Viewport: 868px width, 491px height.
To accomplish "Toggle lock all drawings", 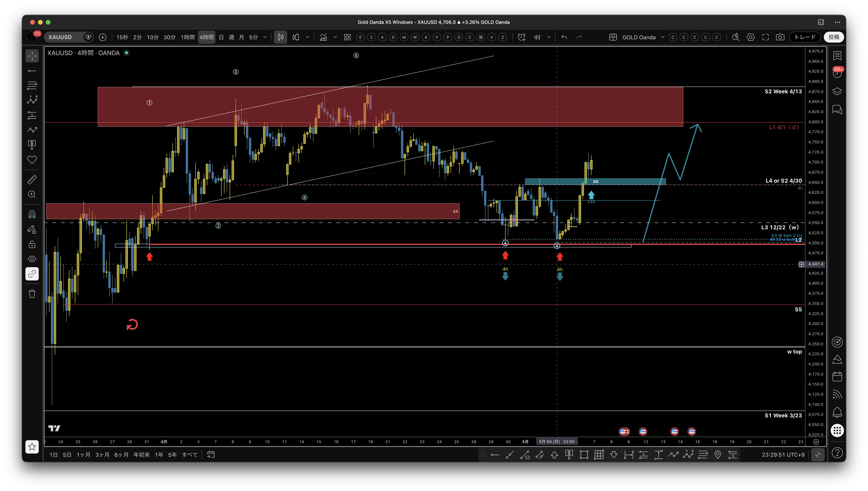I will pos(32,244).
